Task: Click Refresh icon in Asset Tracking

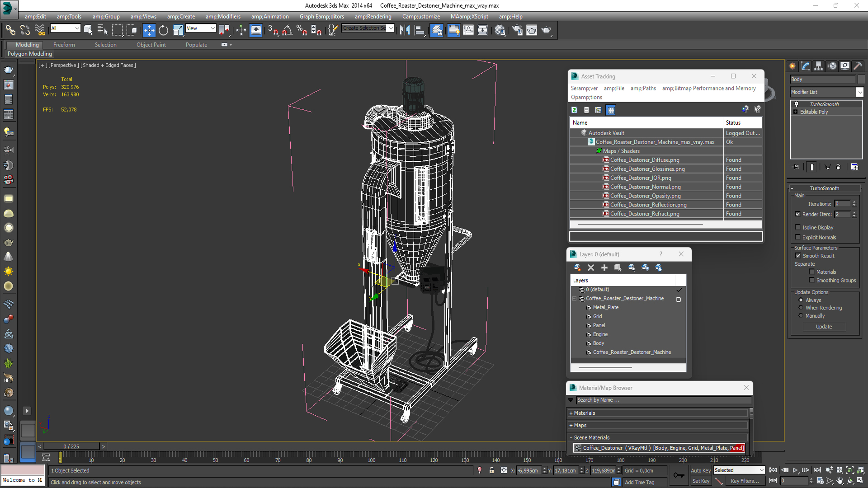Action: point(574,110)
